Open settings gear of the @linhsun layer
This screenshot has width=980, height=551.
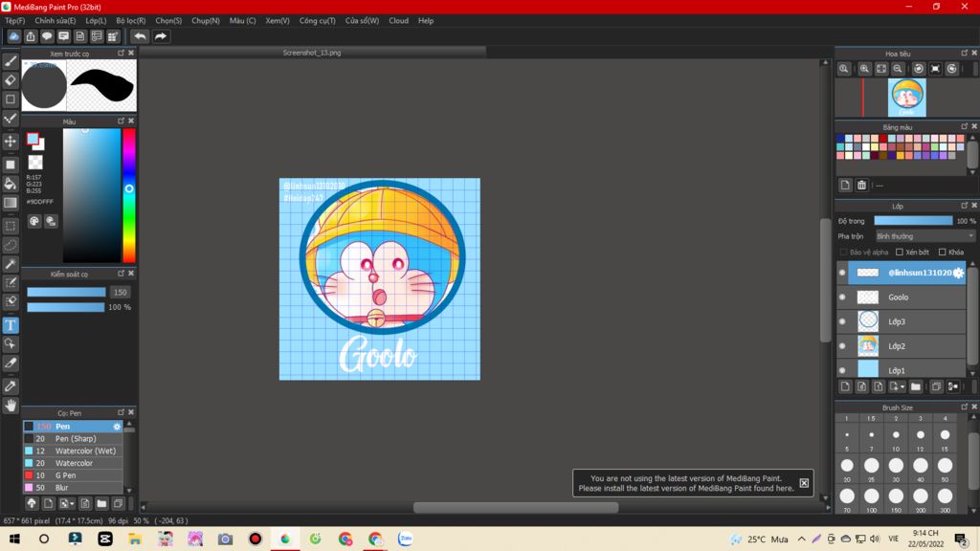tap(958, 273)
